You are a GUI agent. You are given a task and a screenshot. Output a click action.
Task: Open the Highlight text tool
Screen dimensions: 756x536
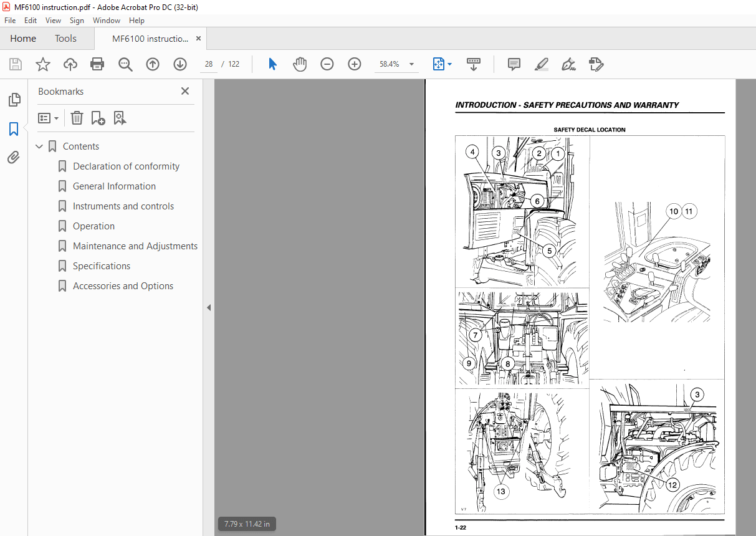(x=541, y=64)
